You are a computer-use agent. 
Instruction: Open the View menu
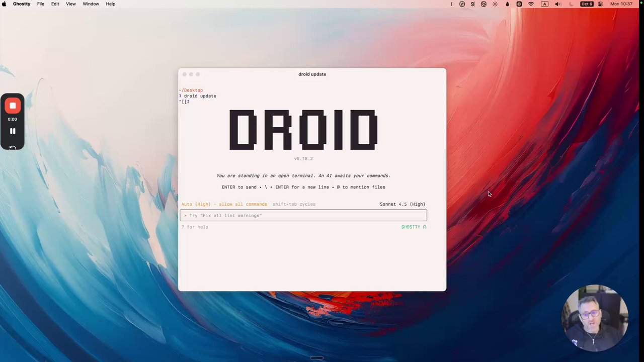pyautogui.click(x=71, y=4)
